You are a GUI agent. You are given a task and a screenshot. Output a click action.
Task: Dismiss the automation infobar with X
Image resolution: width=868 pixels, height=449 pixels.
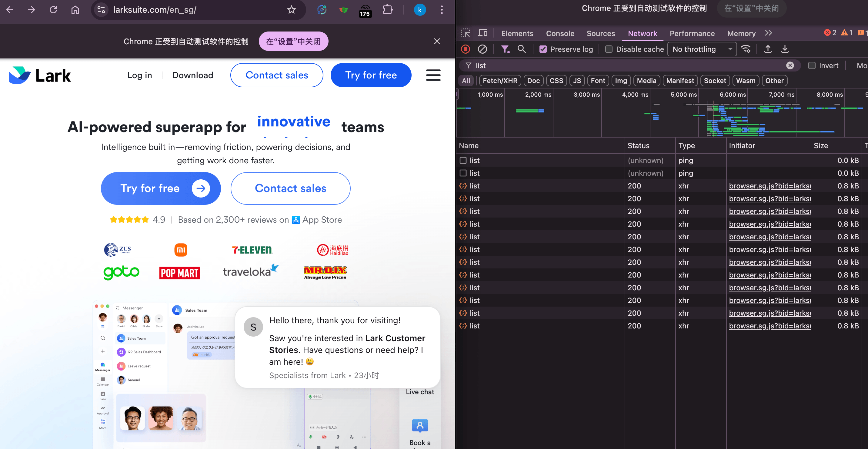[437, 41]
